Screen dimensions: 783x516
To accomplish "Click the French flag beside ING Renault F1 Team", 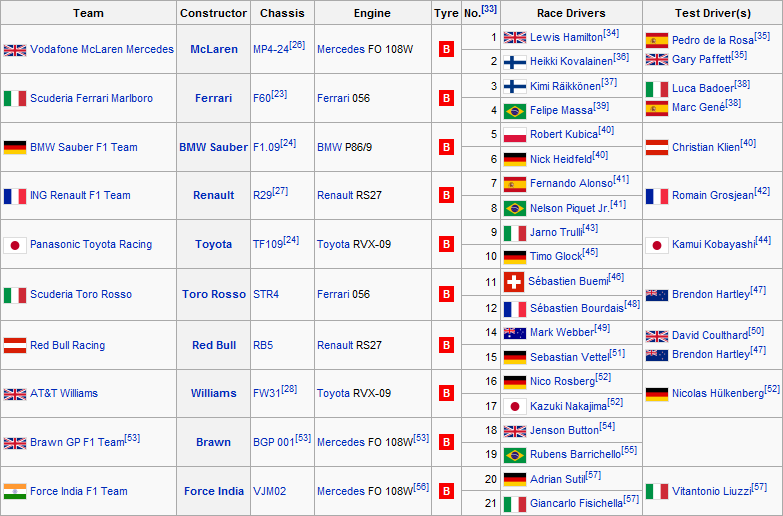I will point(15,196).
